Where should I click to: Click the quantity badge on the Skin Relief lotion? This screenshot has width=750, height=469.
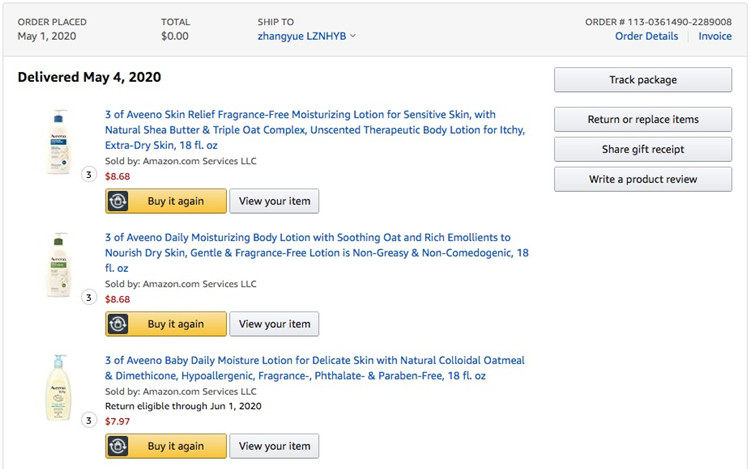[88, 175]
